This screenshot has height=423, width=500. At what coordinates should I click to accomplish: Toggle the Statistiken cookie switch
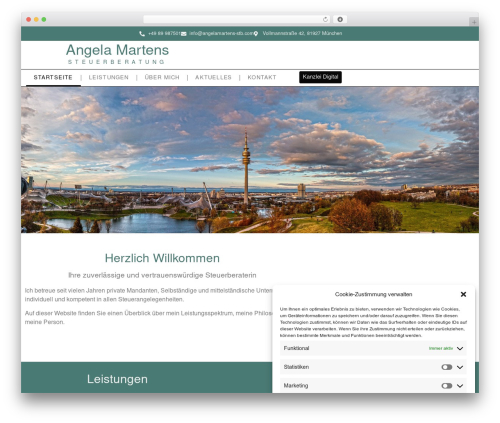pos(447,367)
